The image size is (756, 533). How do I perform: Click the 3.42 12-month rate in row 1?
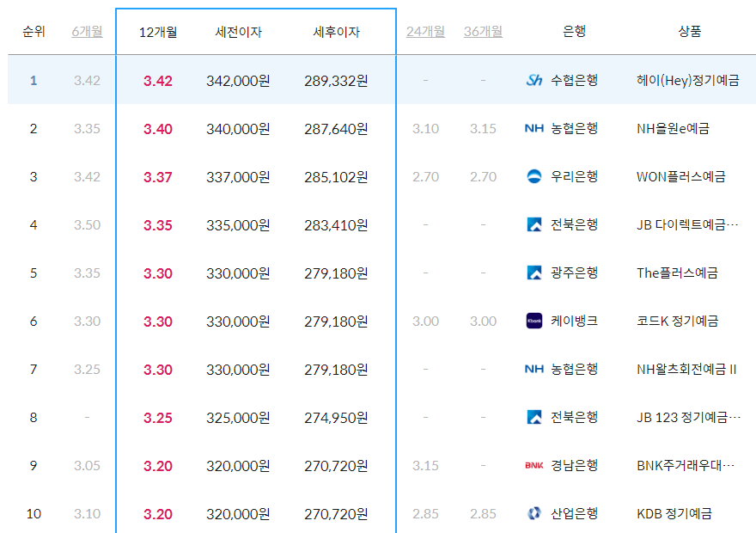pos(158,81)
